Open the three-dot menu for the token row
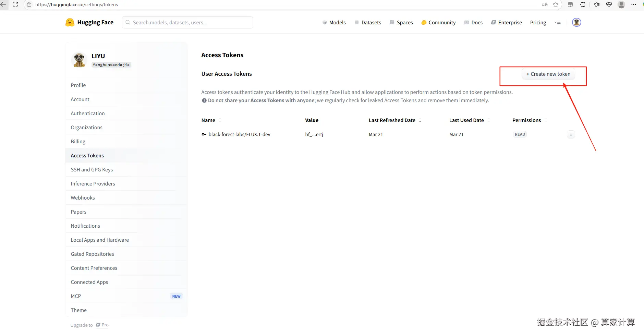This screenshot has width=644, height=336. 571,134
